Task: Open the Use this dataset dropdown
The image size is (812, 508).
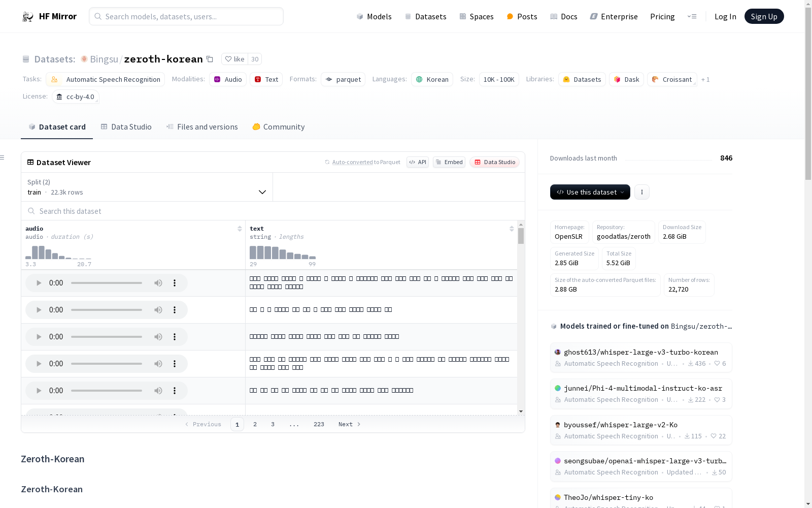Action: [590, 192]
